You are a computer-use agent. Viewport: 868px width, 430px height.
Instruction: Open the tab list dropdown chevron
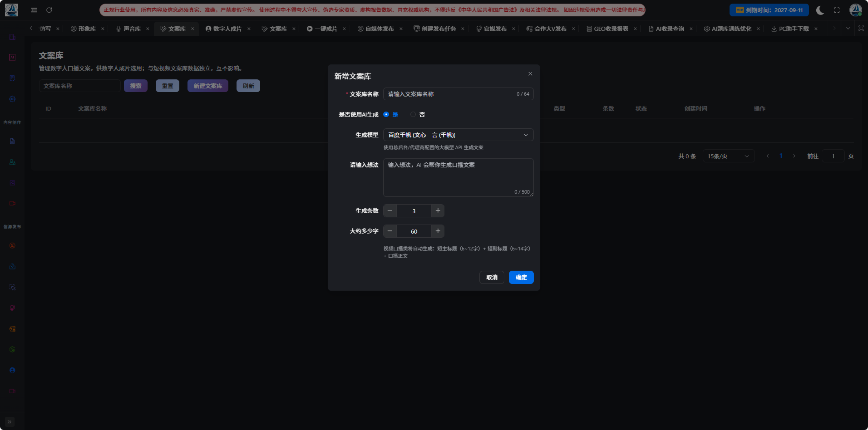[x=848, y=28]
